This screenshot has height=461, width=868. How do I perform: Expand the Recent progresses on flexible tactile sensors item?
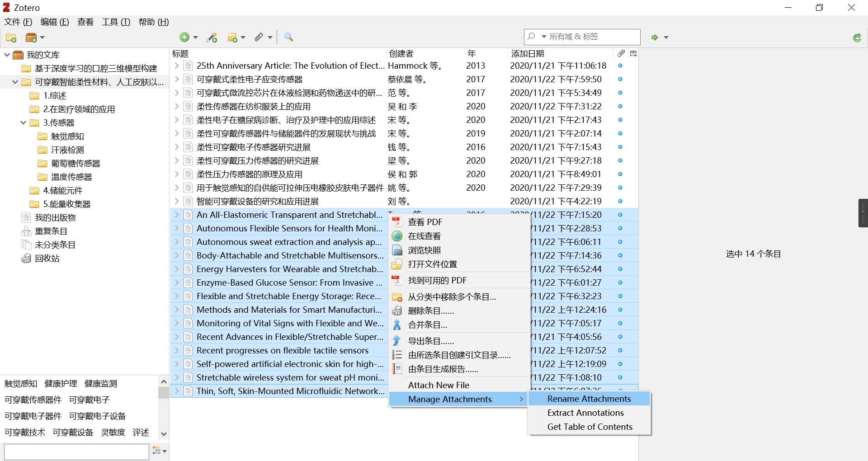tap(177, 350)
